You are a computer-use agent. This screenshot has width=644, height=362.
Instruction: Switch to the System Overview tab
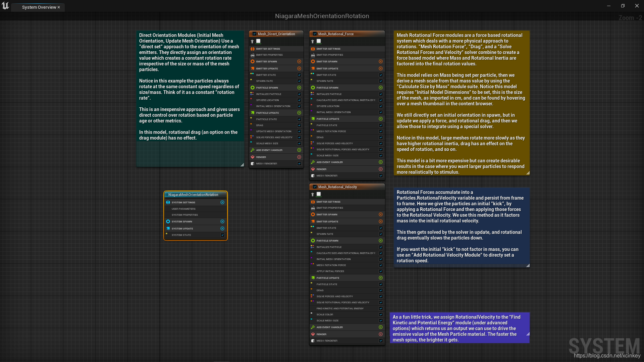coord(39,7)
